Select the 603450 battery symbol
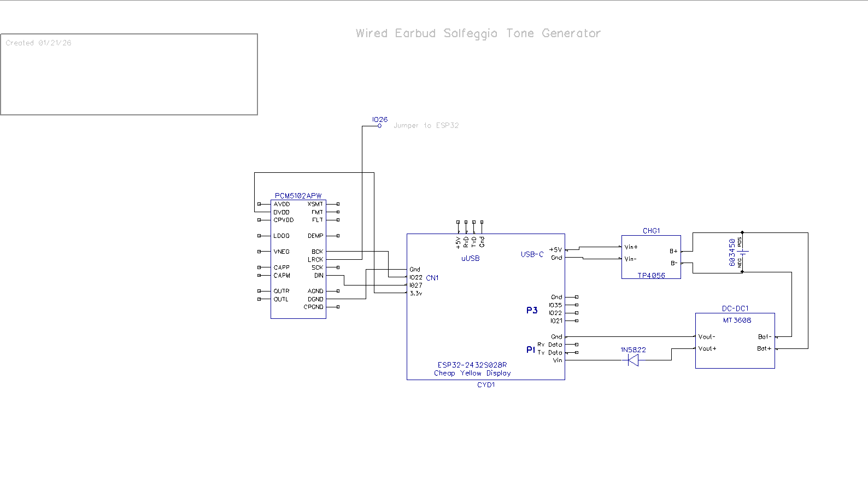The width and height of the screenshot is (868, 501). (x=742, y=252)
